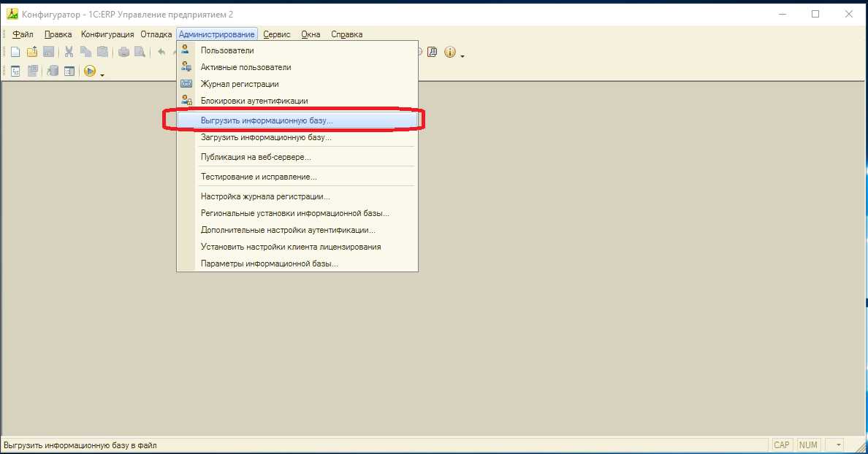This screenshot has height=454, width=868.
Task: Choose Выгрузить информационную базу
Action: 297,120
